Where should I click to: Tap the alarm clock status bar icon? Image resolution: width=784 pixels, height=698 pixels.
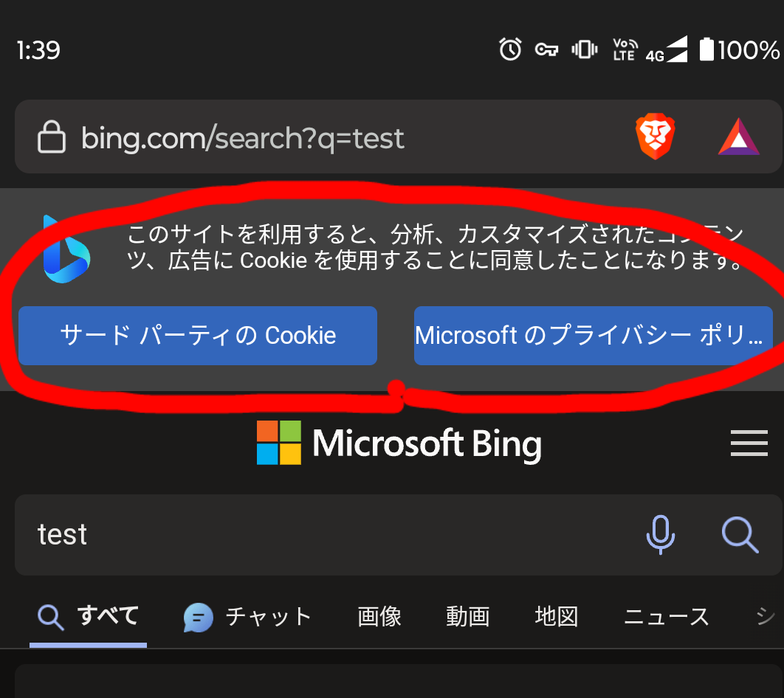[x=509, y=49]
